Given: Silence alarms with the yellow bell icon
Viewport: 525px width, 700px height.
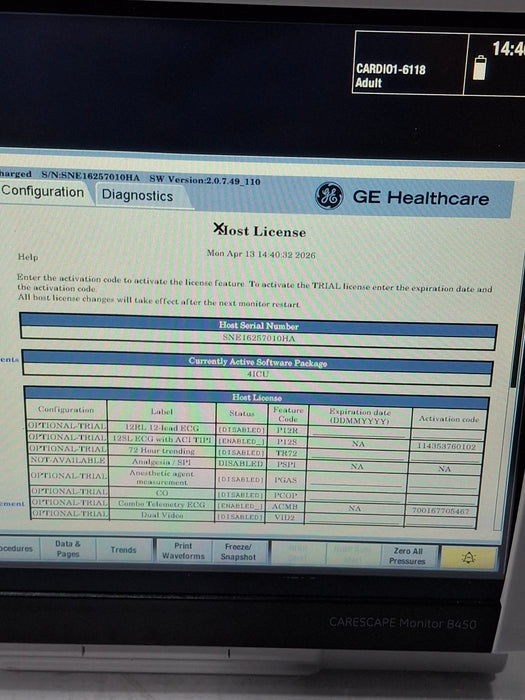Looking at the screenshot, I should coord(468,557).
